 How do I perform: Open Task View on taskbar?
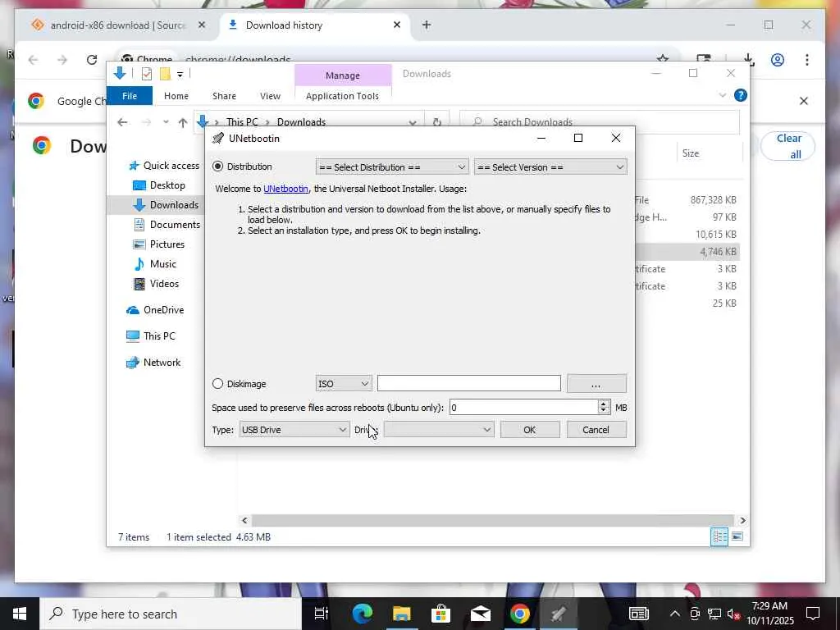click(x=322, y=614)
